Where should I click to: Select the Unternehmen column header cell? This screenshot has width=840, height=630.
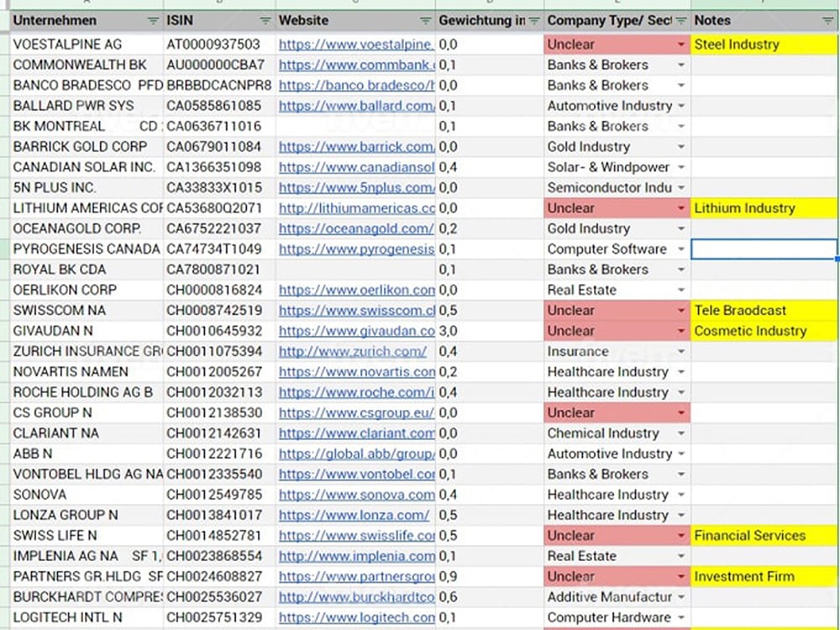click(87, 21)
